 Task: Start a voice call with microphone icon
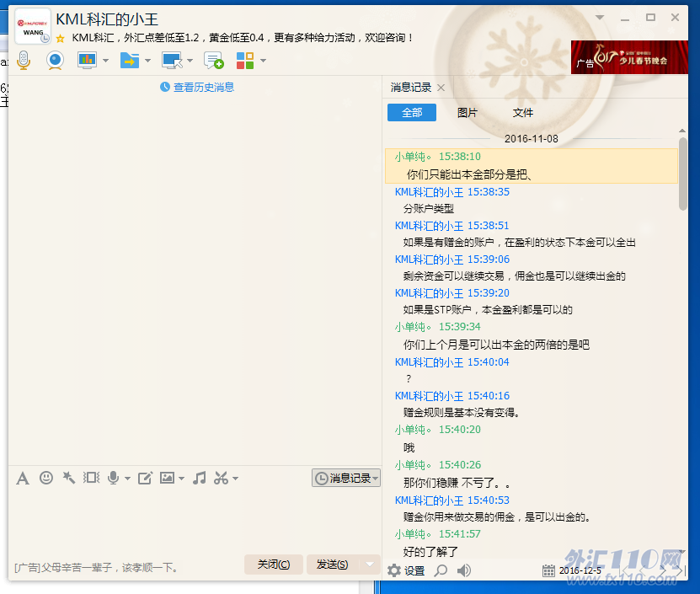24,60
